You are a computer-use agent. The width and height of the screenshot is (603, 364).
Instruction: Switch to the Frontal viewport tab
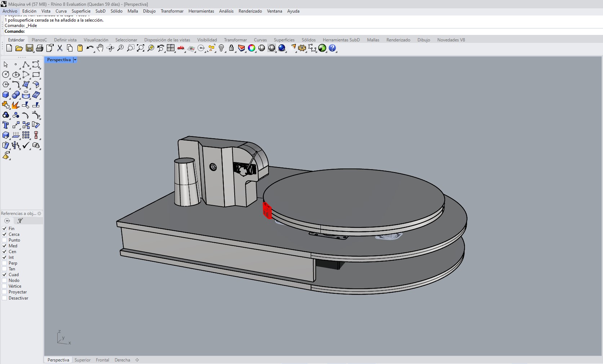pyautogui.click(x=102, y=360)
